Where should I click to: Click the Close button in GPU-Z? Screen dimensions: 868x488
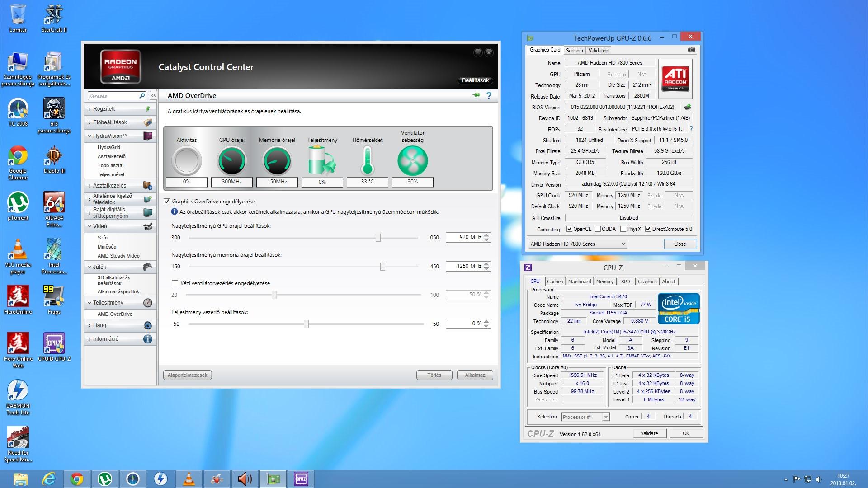tap(680, 244)
